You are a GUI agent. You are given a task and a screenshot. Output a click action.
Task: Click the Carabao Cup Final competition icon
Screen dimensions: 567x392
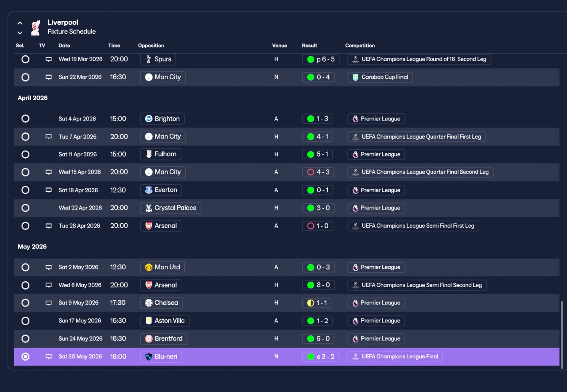(x=355, y=77)
